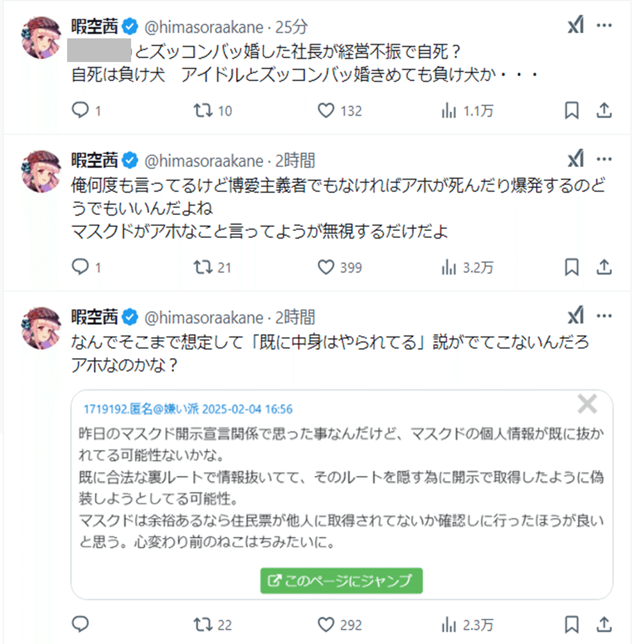Open the more options menu on the first tweet

pos(604,26)
